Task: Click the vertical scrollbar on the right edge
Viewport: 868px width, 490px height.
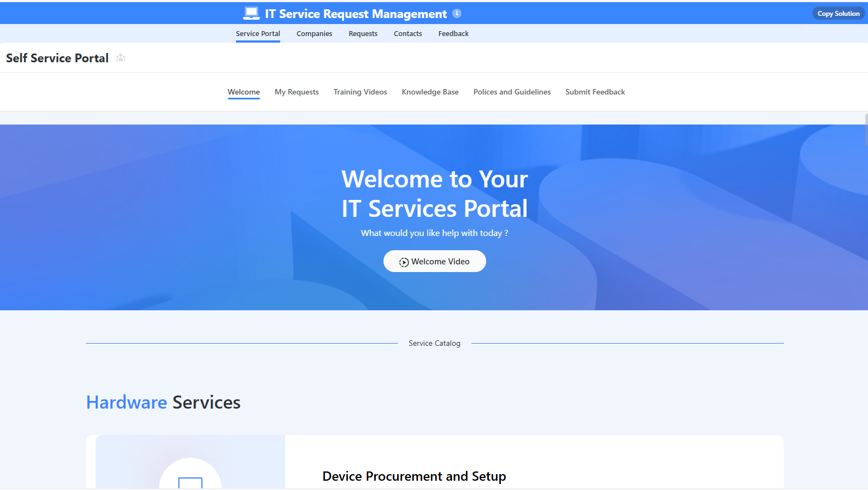Action: (x=866, y=130)
